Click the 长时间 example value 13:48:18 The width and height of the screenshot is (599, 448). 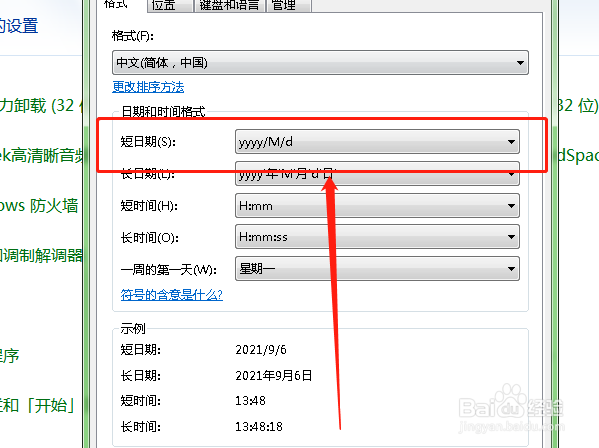(x=259, y=426)
